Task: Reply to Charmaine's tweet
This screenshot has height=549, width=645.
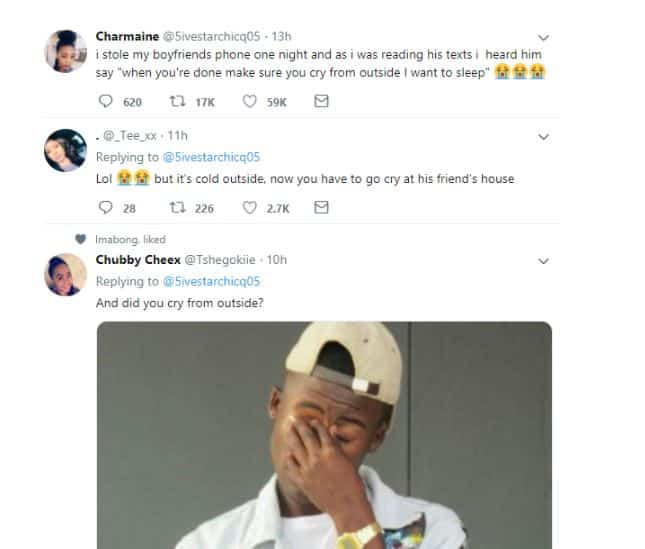Action: (x=107, y=101)
